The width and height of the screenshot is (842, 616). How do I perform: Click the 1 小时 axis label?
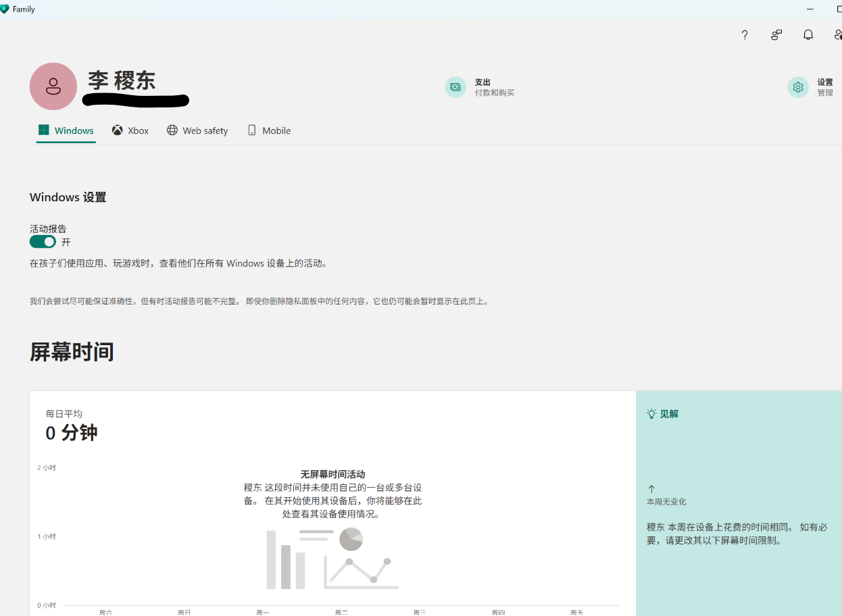pos(47,536)
